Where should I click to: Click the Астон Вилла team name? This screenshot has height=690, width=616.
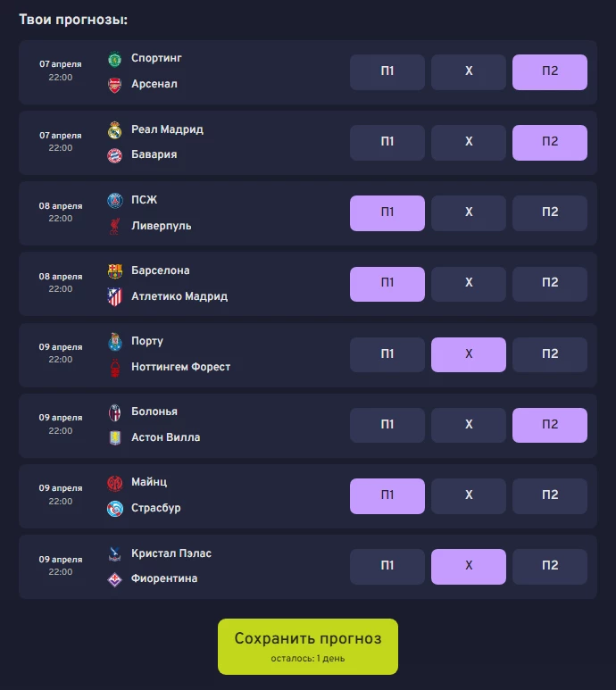click(x=165, y=437)
